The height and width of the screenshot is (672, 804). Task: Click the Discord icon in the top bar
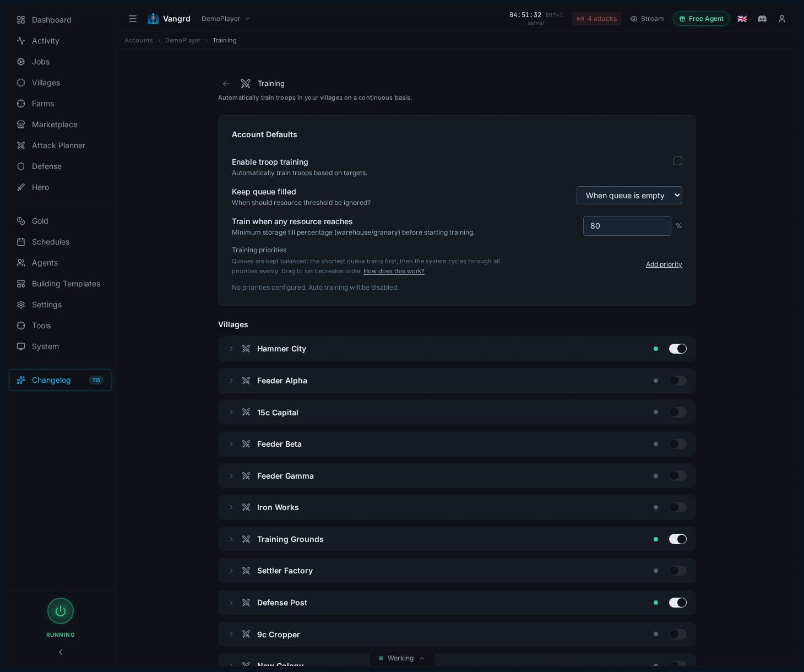click(762, 19)
